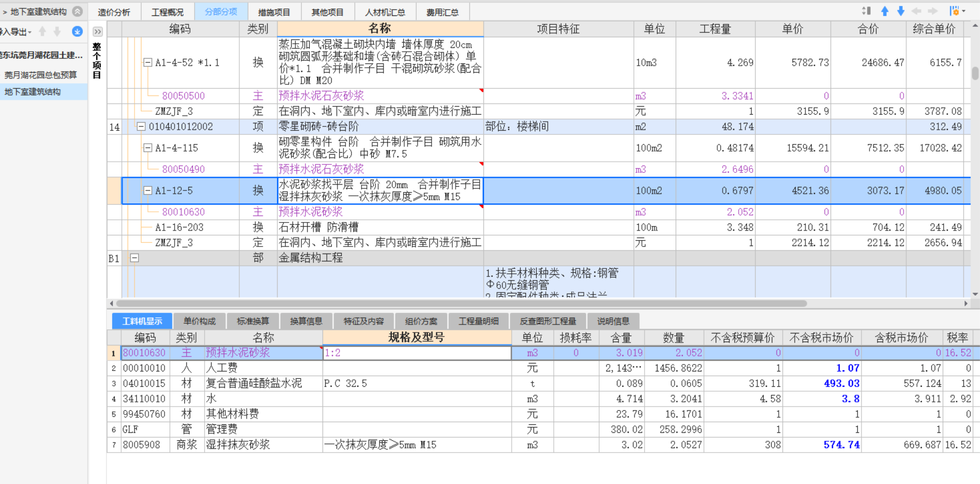The image size is (980, 484).
Task: Open the 其他项目 tab
Action: pyautogui.click(x=327, y=12)
